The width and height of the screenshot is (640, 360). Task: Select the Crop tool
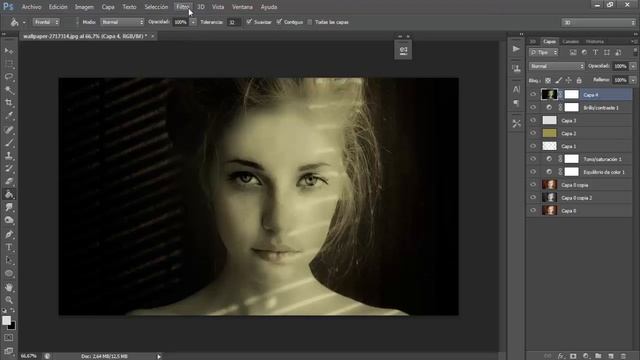[9, 102]
